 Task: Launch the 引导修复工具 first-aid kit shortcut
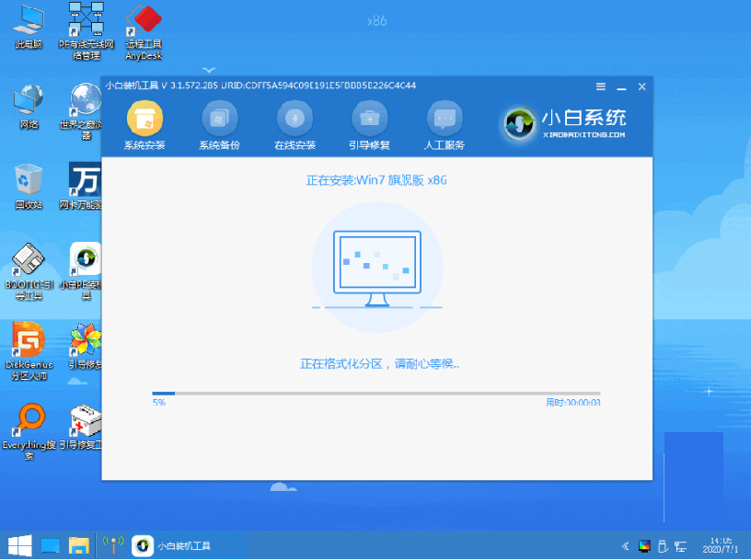click(81, 428)
